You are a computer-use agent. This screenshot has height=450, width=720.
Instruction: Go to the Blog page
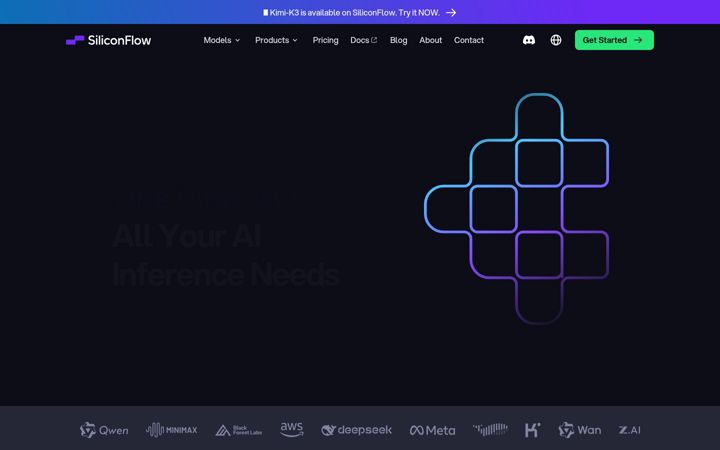pyautogui.click(x=399, y=40)
